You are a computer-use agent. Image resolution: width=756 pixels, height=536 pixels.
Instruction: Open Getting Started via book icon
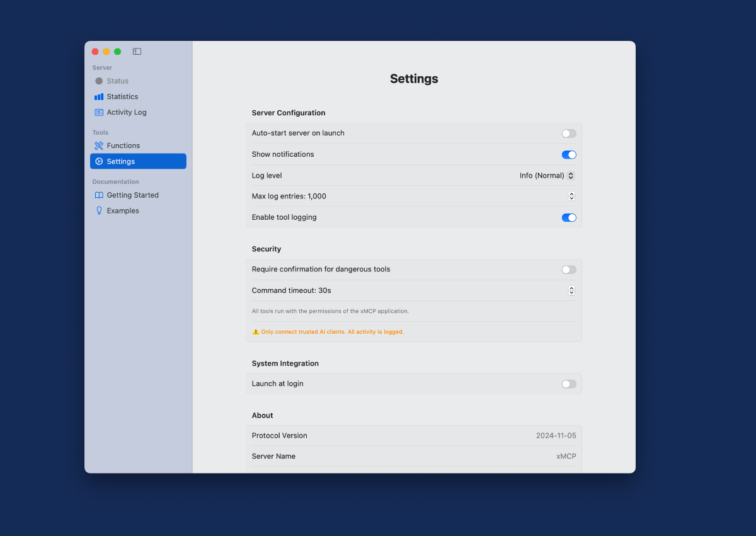pyautogui.click(x=99, y=195)
